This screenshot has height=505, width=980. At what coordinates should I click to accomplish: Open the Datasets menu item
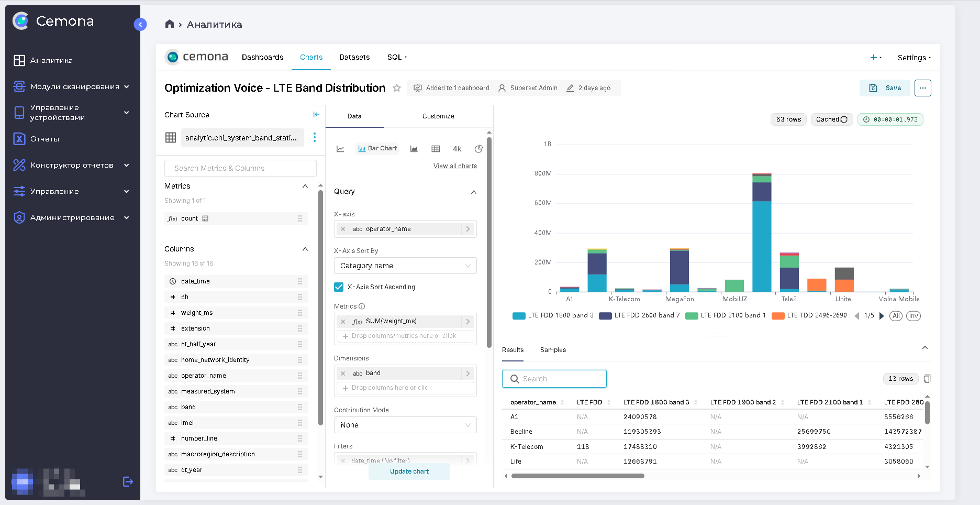tap(354, 57)
